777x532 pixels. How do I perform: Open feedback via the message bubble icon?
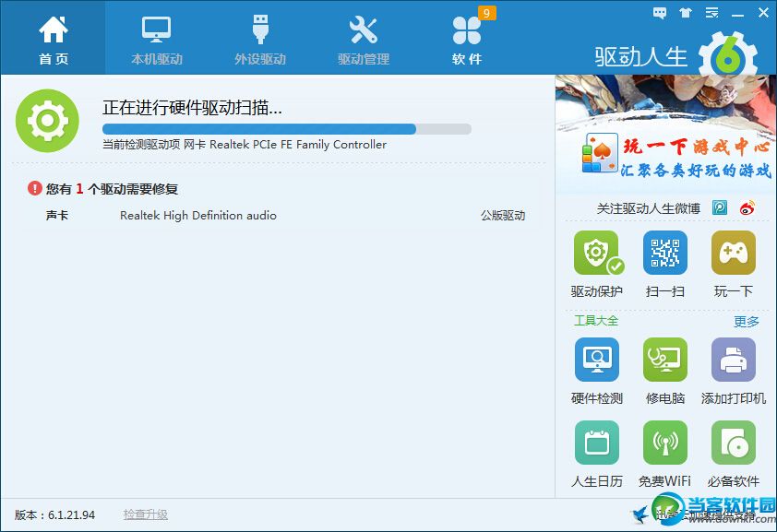[x=658, y=13]
